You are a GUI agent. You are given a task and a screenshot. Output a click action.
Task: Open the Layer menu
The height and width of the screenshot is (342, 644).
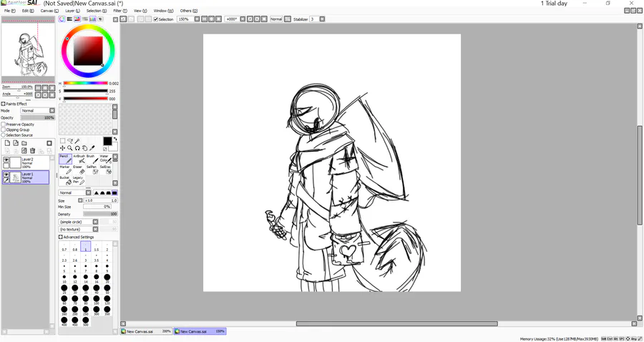pyautogui.click(x=72, y=11)
